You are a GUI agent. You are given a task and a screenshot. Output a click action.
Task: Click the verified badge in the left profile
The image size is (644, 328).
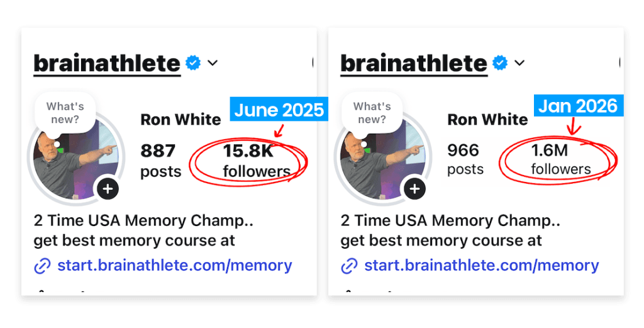[193, 63]
